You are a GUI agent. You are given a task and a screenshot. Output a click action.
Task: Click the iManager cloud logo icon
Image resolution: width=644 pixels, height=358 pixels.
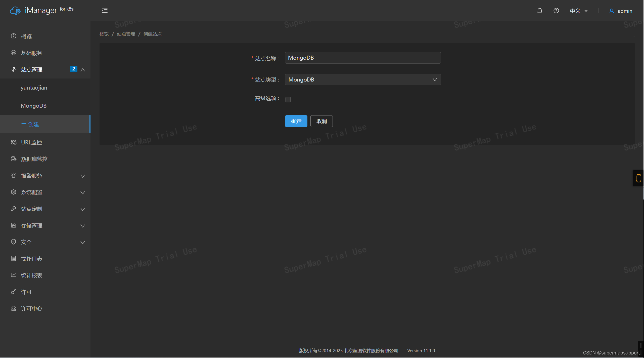click(x=15, y=11)
